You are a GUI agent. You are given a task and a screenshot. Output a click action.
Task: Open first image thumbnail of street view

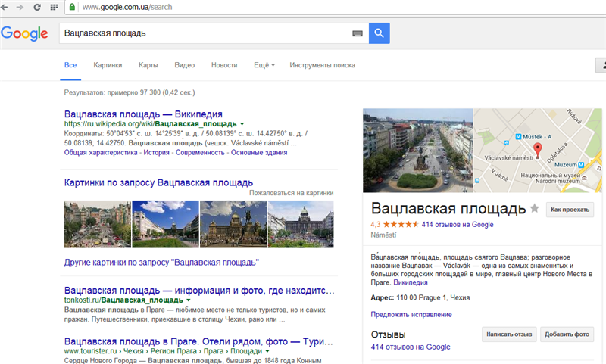point(98,224)
